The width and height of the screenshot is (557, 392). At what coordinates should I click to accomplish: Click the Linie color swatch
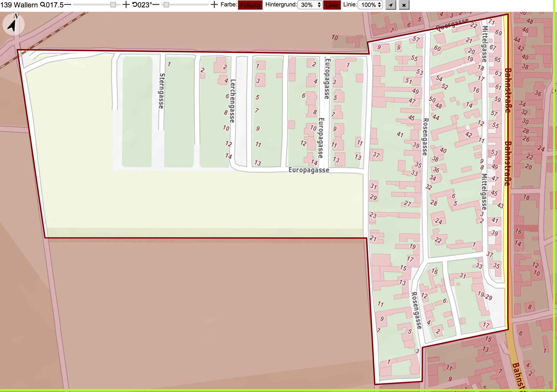332,5
